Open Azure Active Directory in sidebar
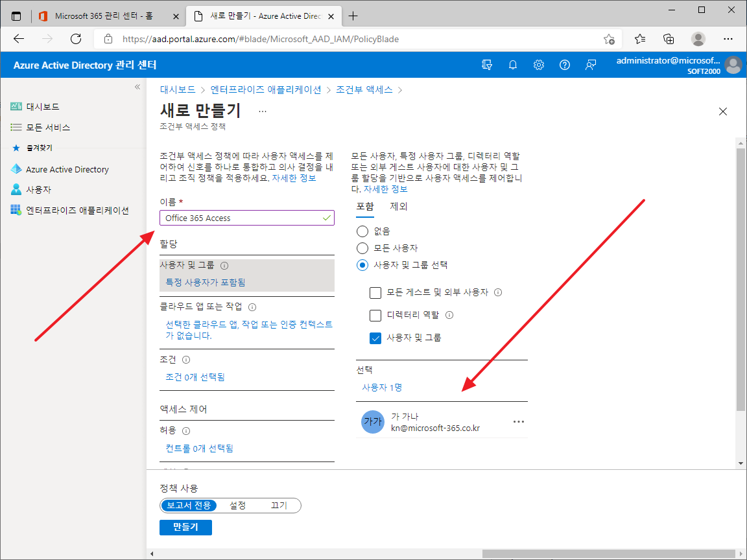The image size is (747, 560). (x=60, y=169)
